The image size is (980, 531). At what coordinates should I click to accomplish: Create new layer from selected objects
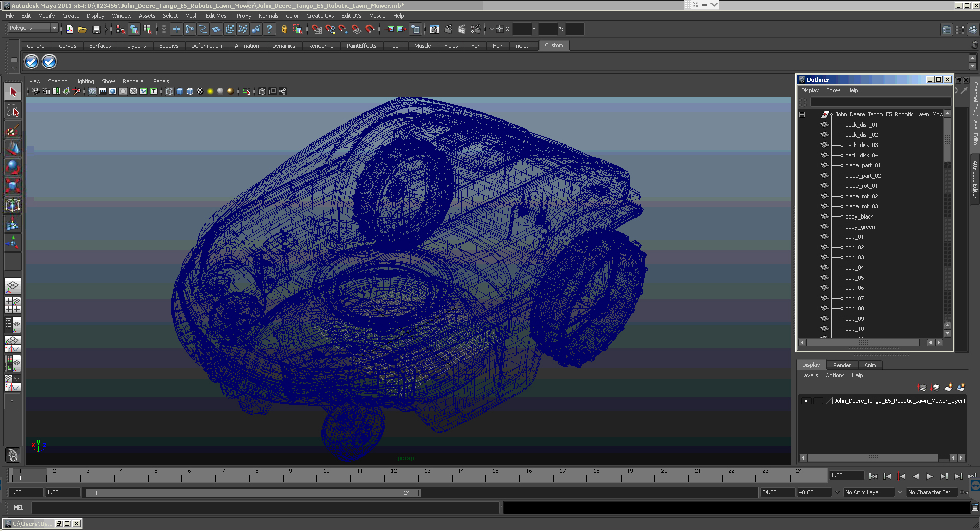coord(961,388)
